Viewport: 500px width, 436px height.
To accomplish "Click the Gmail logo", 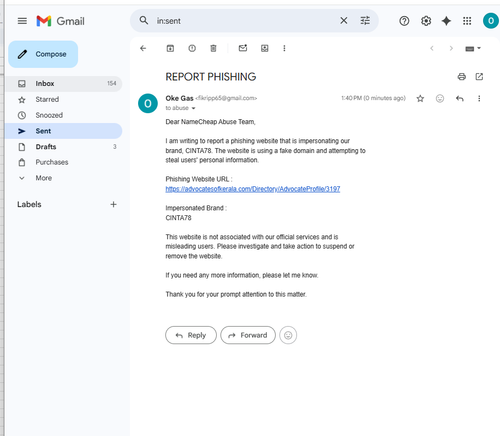I will tap(60, 21).
